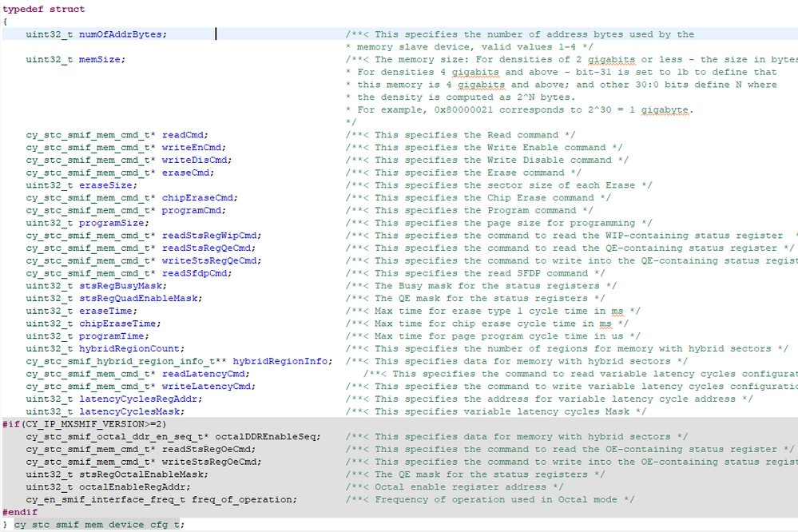
Task: Click the readCmd pointer member
Action: click(x=182, y=135)
